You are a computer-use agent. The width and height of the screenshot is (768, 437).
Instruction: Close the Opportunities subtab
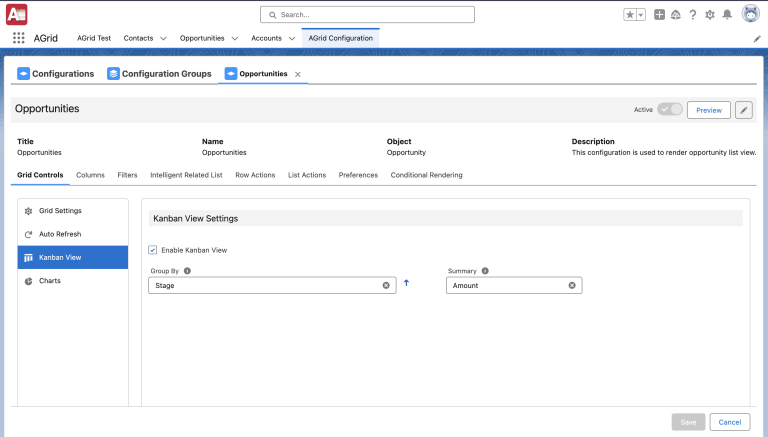(x=298, y=74)
